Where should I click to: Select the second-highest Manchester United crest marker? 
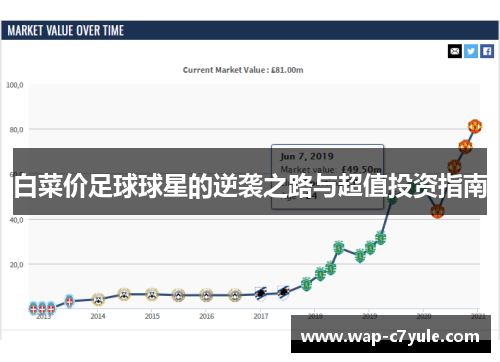tap(465, 147)
